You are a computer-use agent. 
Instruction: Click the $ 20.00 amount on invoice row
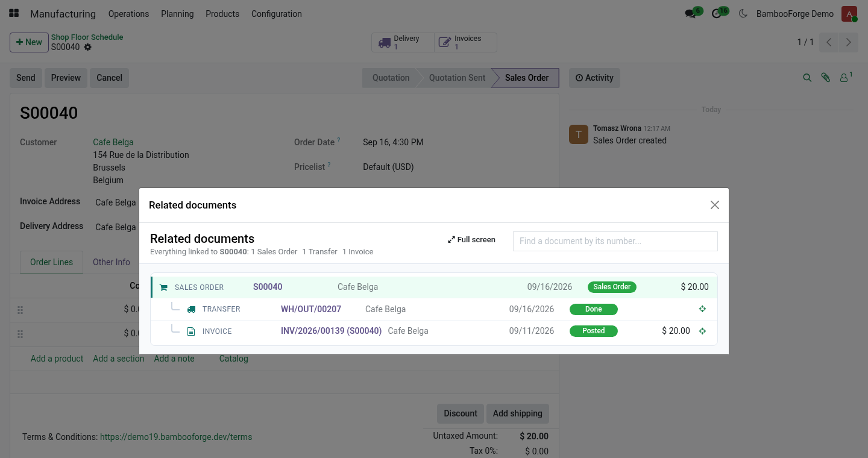click(x=676, y=331)
